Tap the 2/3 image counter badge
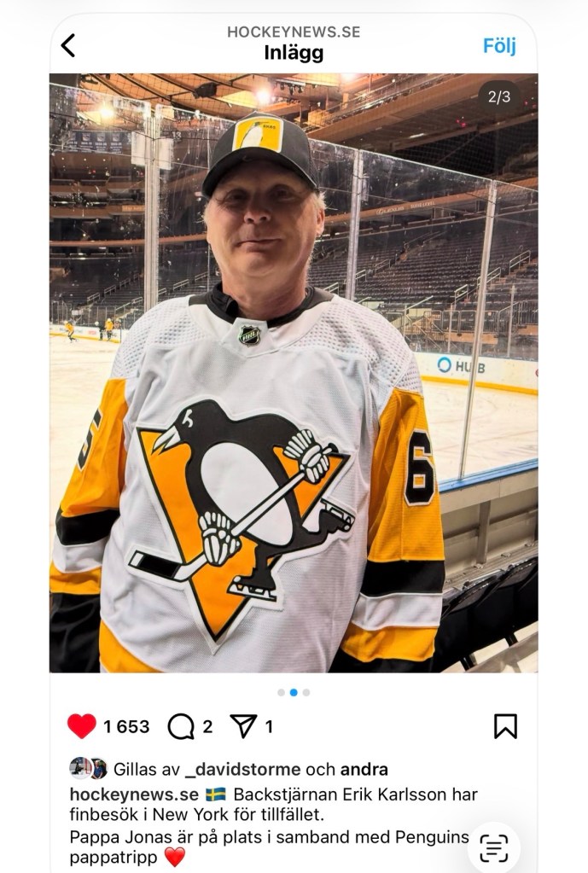 click(499, 96)
